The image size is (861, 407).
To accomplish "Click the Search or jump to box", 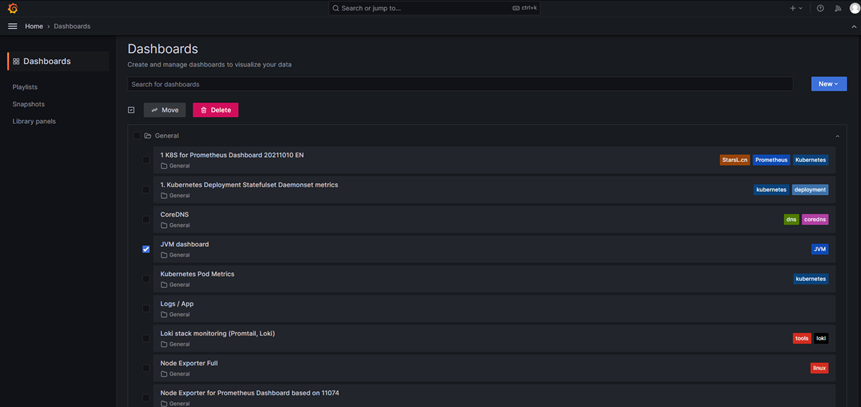I will pos(434,8).
